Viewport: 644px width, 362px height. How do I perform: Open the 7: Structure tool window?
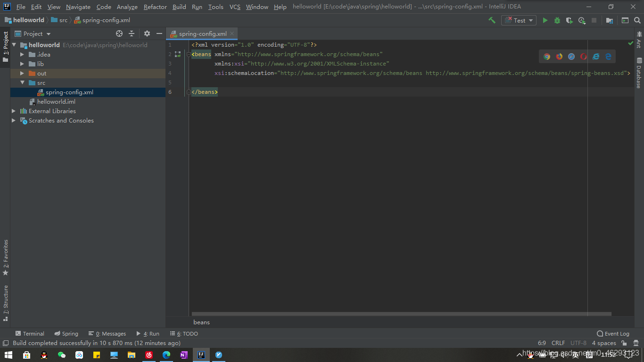pos(5,303)
